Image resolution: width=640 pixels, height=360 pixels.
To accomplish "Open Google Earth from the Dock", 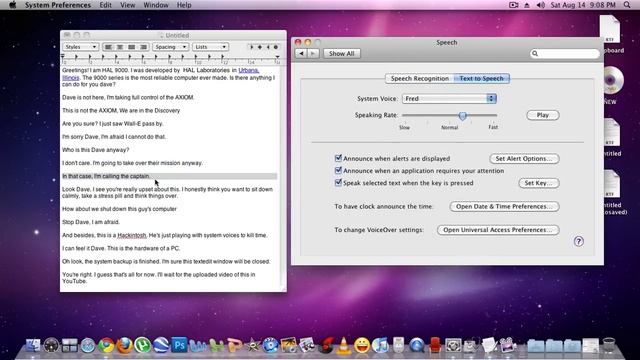I will [x=161, y=345].
